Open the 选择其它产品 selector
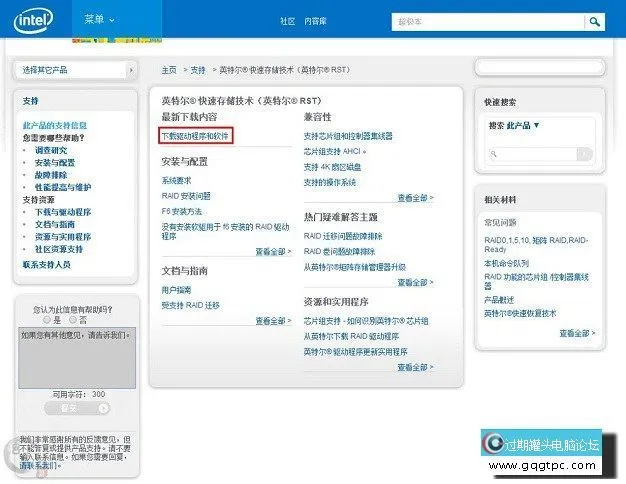 coord(70,70)
